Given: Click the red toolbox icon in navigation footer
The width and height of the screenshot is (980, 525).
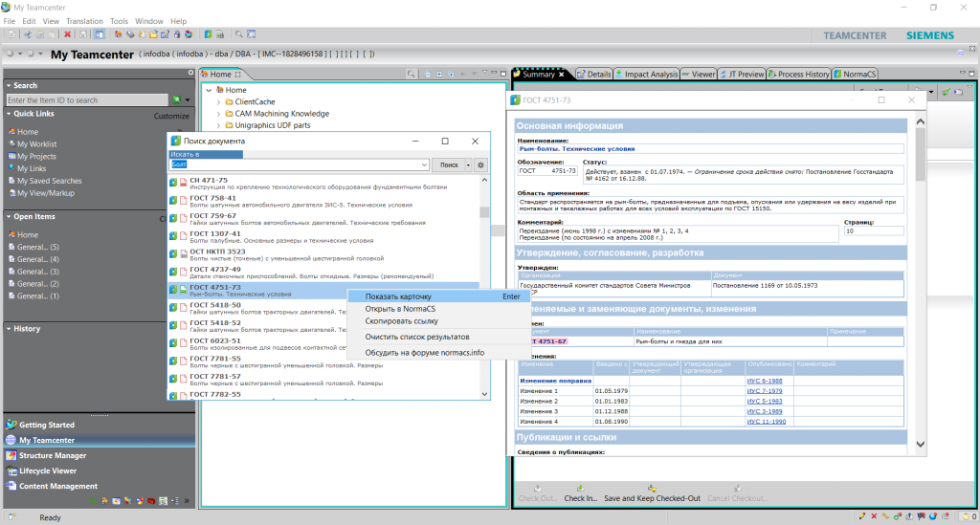Looking at the screenshot, I should point(151,501).
